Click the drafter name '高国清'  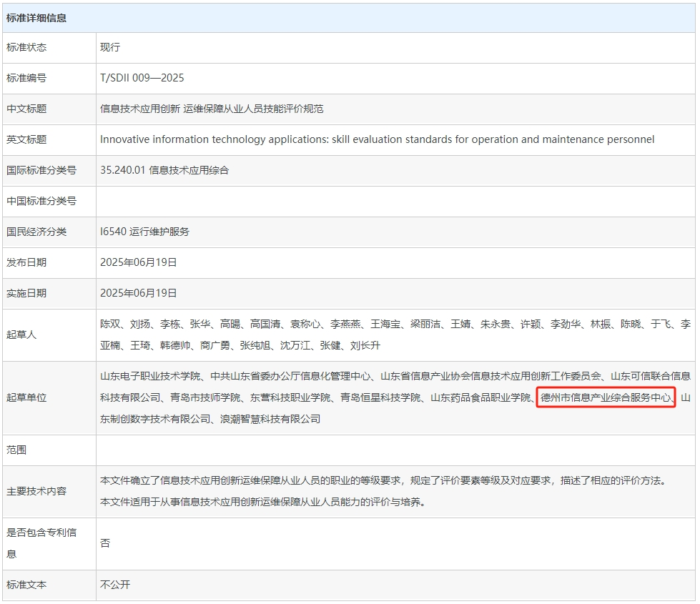coord(265,324)
